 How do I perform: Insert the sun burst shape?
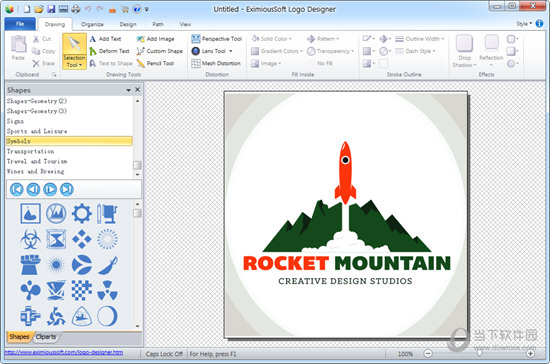click(x=56, y=265)
